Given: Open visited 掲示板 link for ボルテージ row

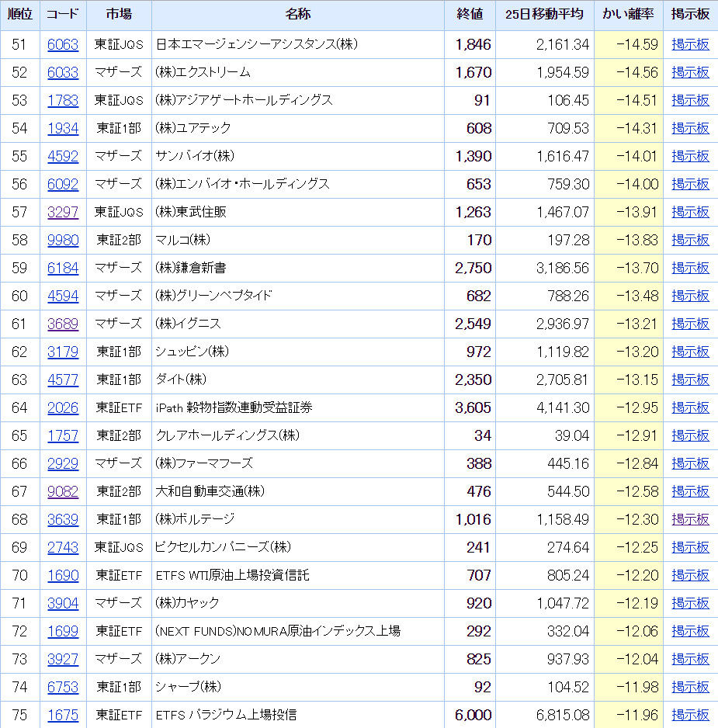Looking at the screenshot, I should [x=690, y=519].
